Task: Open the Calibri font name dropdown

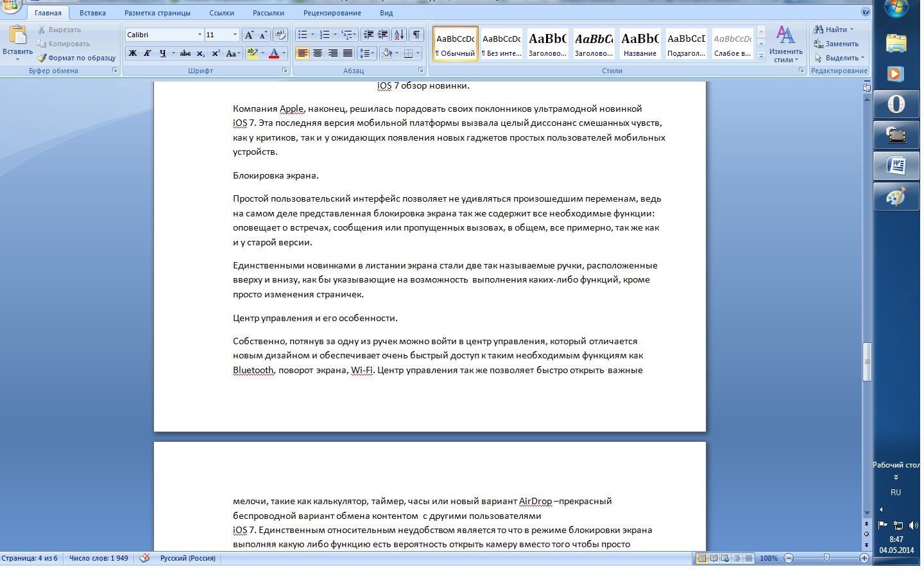Action: [x=200, y=35]
